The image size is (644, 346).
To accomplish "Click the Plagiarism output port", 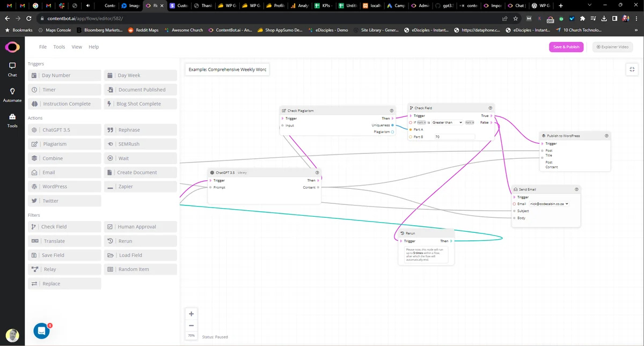I will 392,132.
